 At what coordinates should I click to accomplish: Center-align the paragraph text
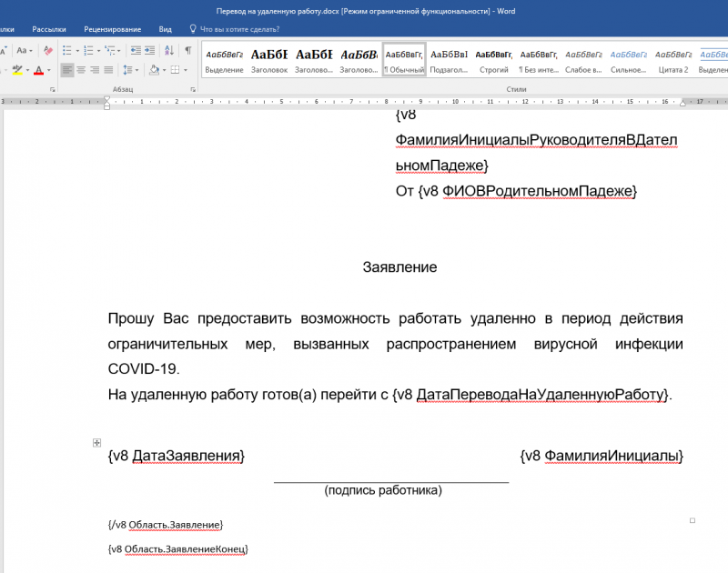pyautogui.click(x=81, y=70)
